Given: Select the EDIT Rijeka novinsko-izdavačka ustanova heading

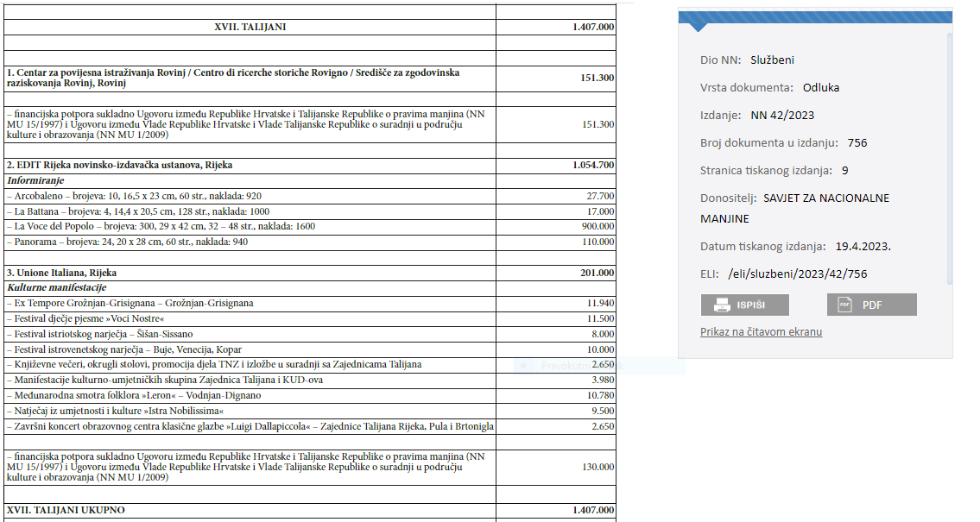Looking at the screenshot, I should 119,165.
